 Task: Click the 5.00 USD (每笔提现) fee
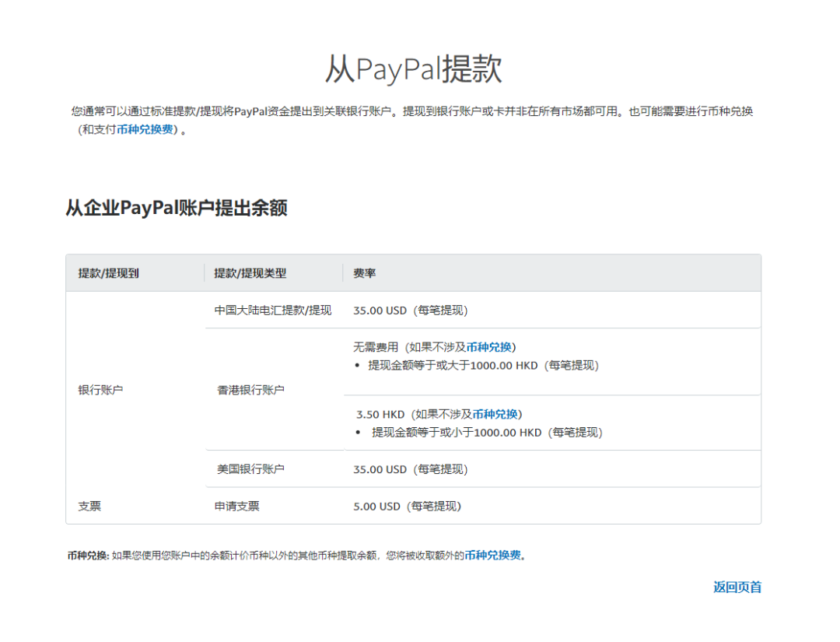(407, 507)
